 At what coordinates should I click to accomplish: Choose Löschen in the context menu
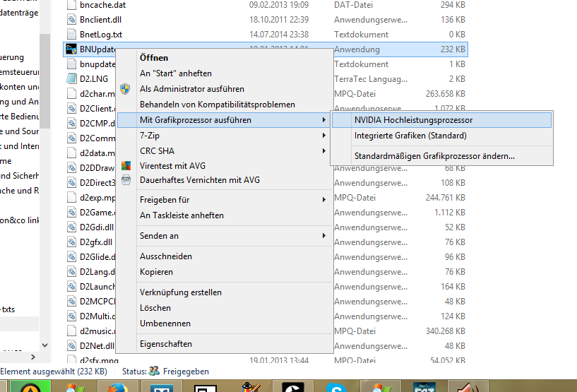[224, 308]
